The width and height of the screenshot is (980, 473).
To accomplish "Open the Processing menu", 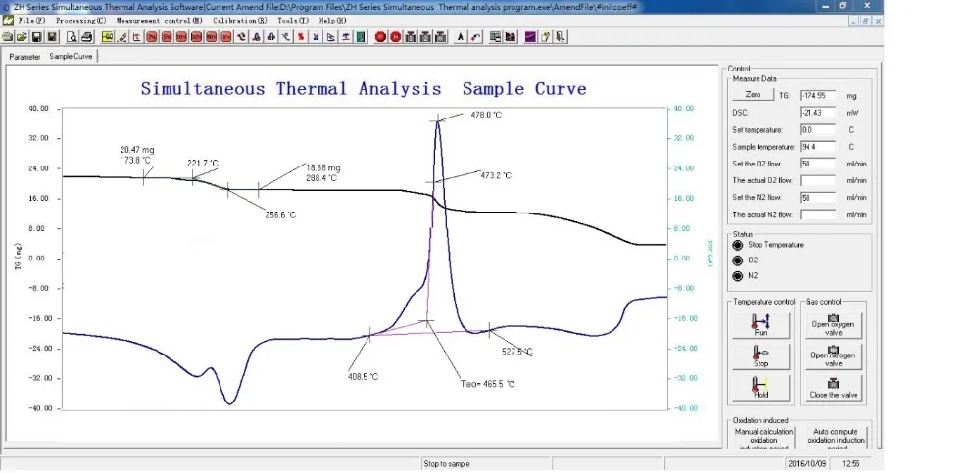I will click(80, 20).
